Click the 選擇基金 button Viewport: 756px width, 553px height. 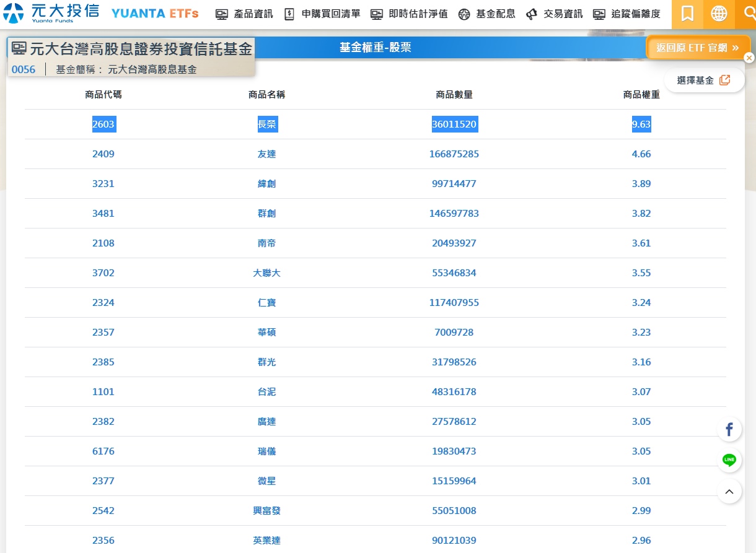tap(703, 80)
